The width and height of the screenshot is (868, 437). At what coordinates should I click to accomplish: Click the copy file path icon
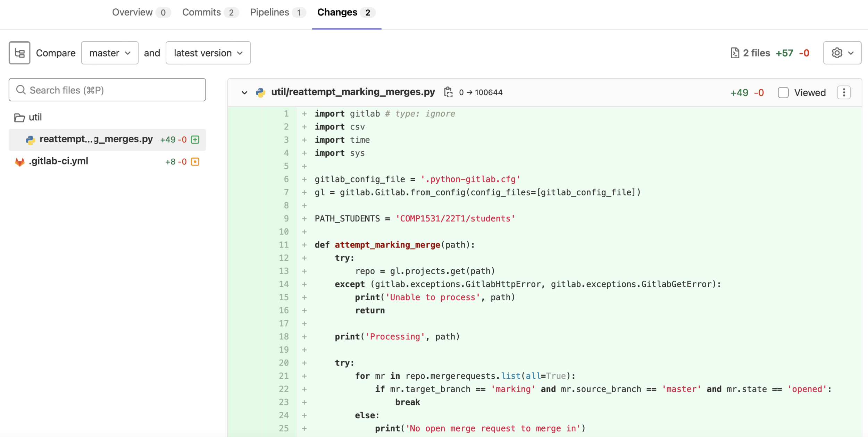click(x=448, y=92)
